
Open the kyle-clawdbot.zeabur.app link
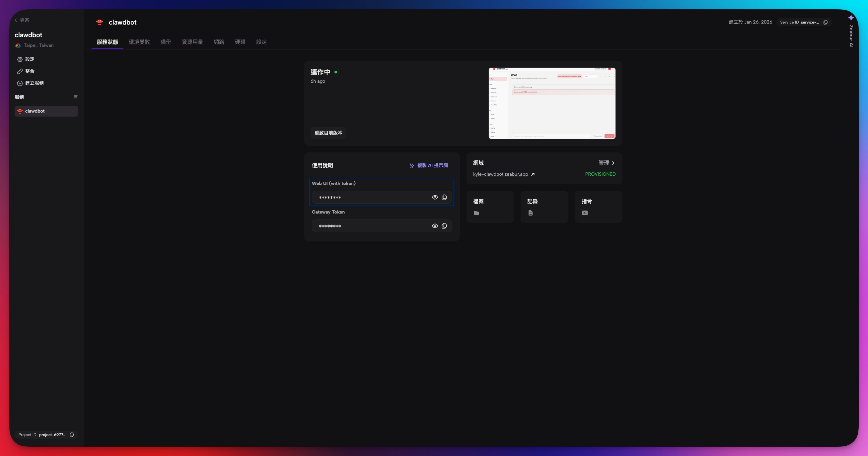tap(500, 174)
